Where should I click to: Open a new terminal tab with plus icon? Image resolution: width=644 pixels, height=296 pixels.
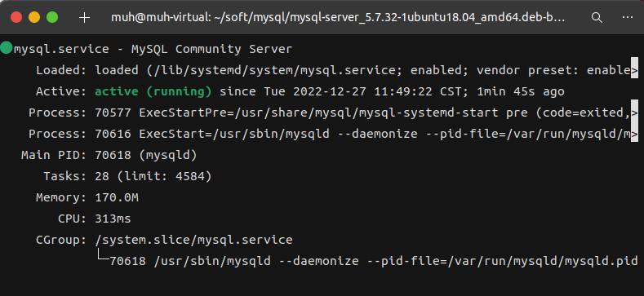tap(84, 18)
